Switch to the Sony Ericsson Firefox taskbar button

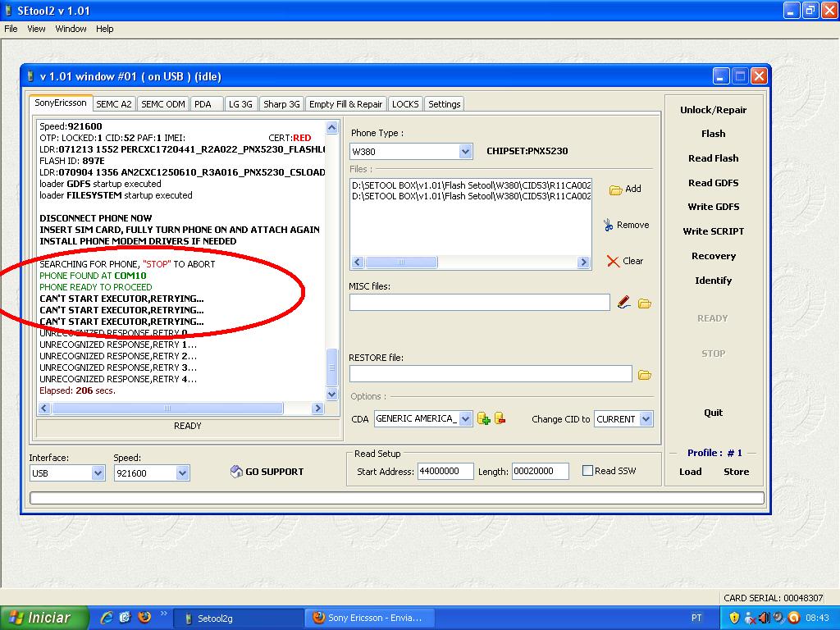(x=370, y=619)
